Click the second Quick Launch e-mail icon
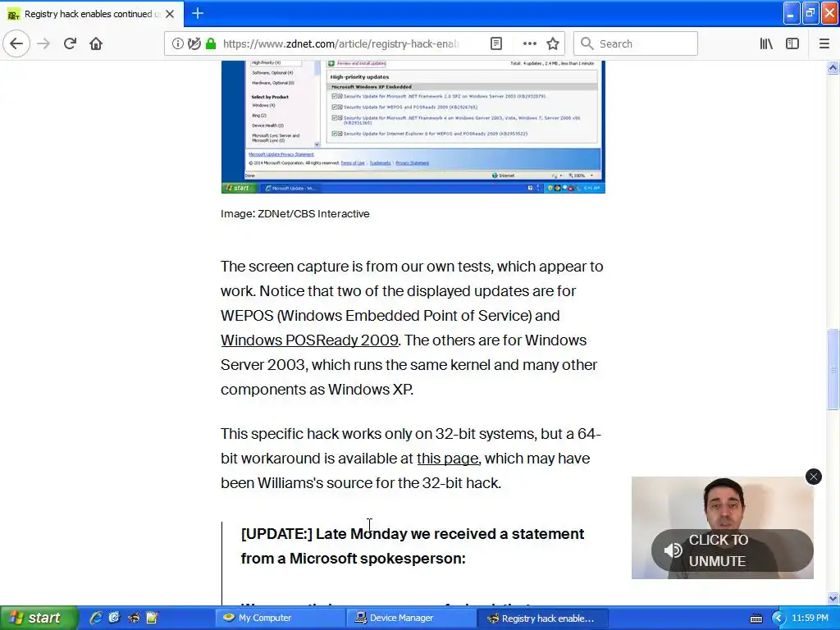This screenshot has height=630, width=840. (x=114, y=619)
